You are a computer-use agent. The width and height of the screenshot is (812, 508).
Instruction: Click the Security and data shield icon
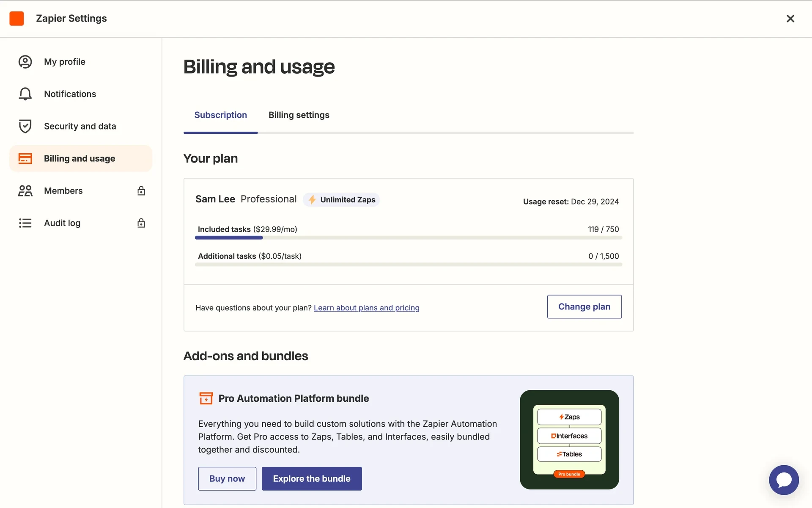[x=25, y=126]
